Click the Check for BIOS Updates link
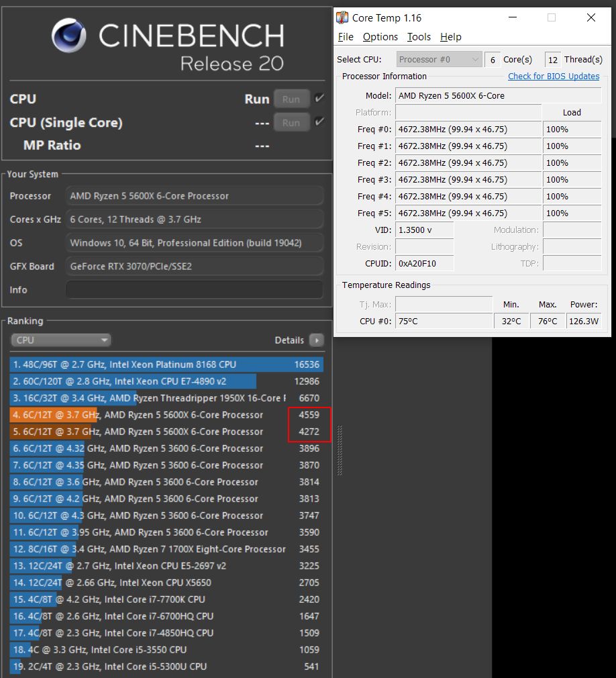 coord(554,76)
